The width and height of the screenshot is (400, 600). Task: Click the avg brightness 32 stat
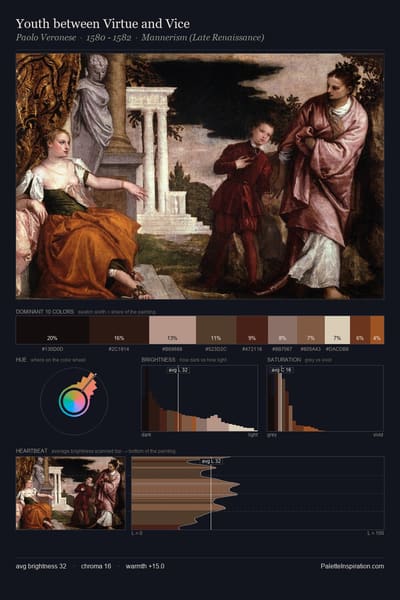(x=41, y=566)
